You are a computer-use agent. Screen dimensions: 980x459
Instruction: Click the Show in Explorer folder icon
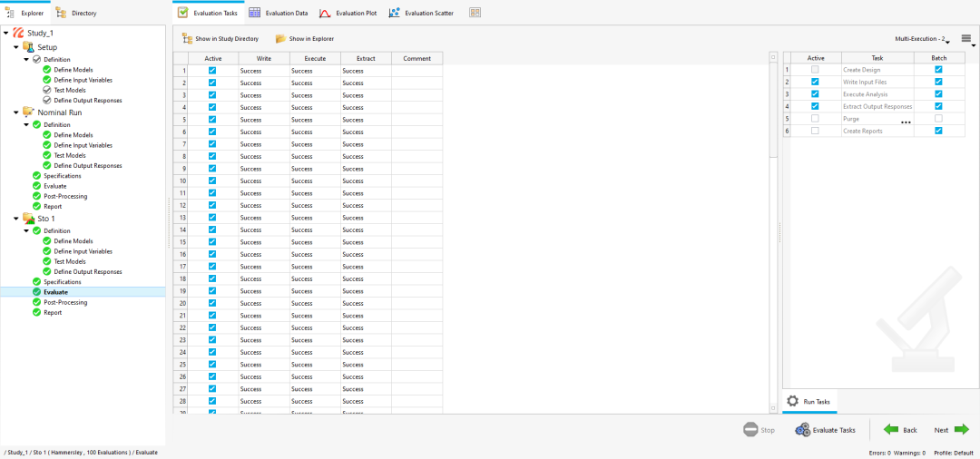(280, 39)
